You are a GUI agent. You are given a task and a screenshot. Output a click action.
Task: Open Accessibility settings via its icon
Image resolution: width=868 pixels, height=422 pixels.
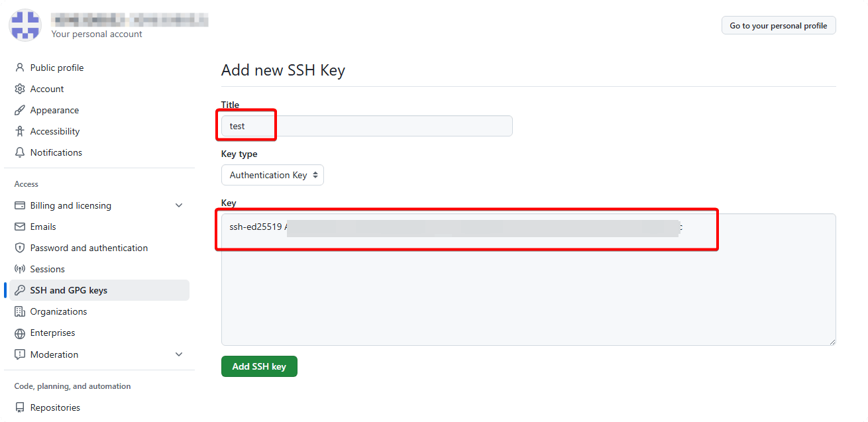click(x=19, y=131)
